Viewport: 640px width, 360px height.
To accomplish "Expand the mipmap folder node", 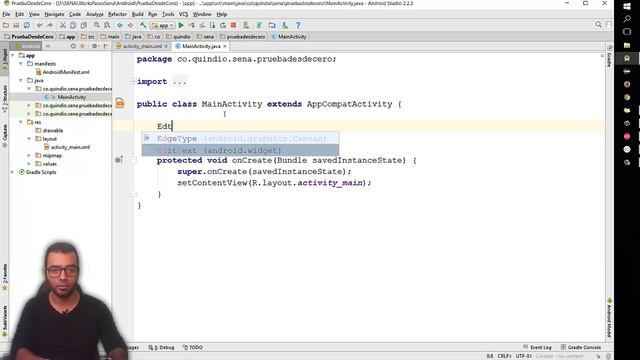I will point(29,156).
